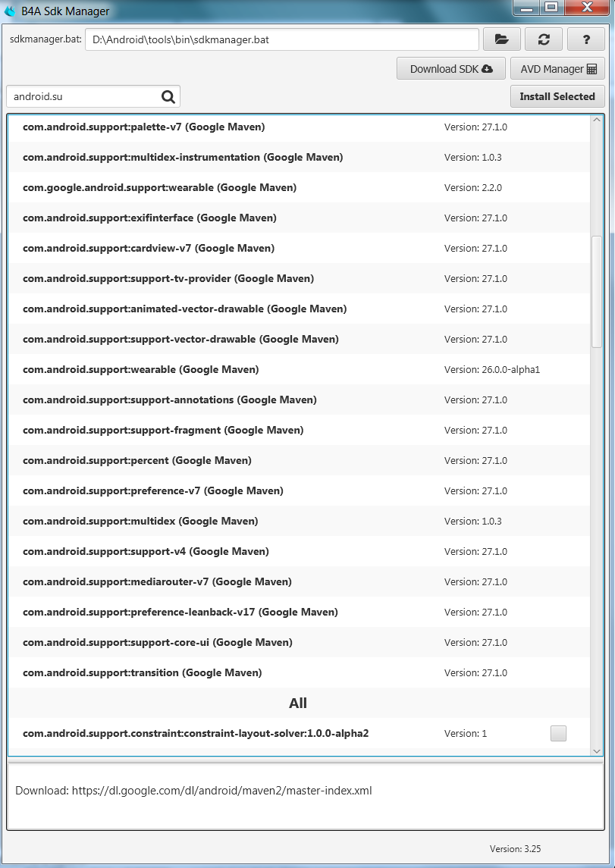The height and width of the screenshot is (868, 615).
Task: Click constraint-layout-solver:1.0.0-alpha2 package name
Action: pyautogui.click(x=196, y=734)
